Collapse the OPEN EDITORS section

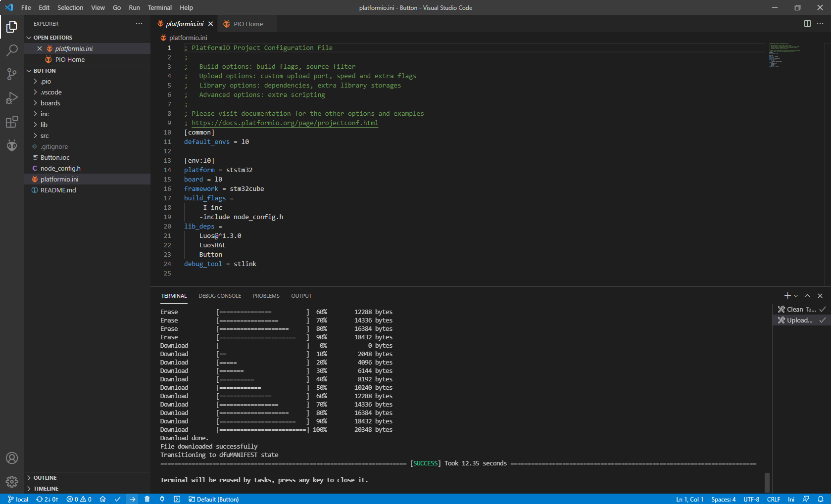(52, 38)
